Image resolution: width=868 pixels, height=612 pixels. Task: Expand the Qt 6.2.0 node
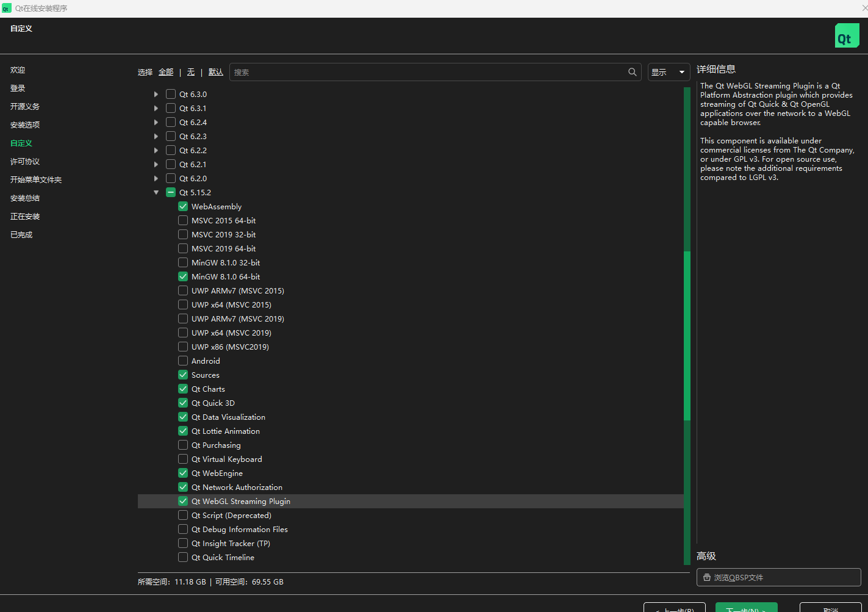pos(156,178)
